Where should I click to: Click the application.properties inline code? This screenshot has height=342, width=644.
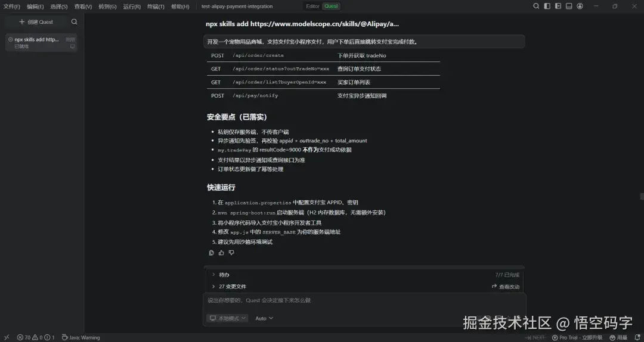[x=258, y=203]
